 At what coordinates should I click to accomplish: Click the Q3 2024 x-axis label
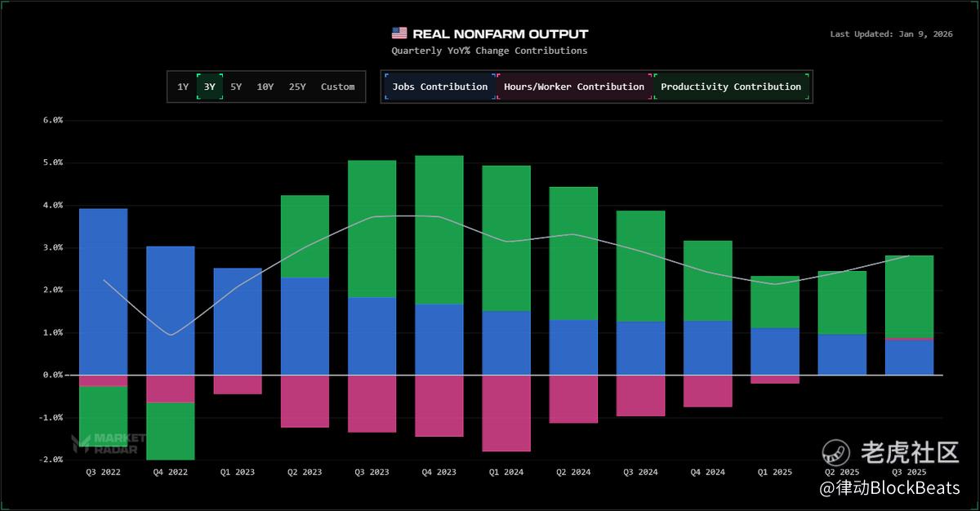point(640,472)
